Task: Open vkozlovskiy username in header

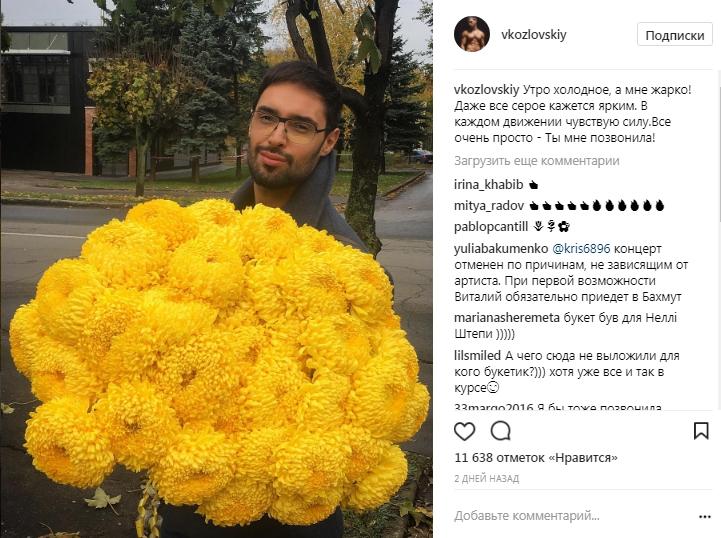Action: (x=534, y=35)
